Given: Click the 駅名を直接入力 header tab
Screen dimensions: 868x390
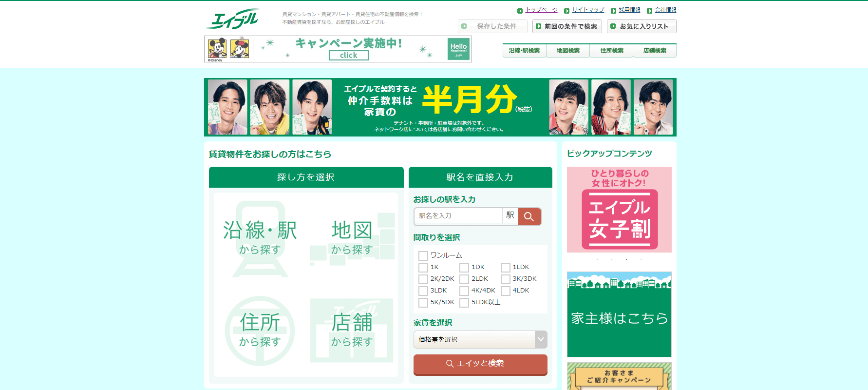Looking at the screenshot, I should tap(480, 177).
